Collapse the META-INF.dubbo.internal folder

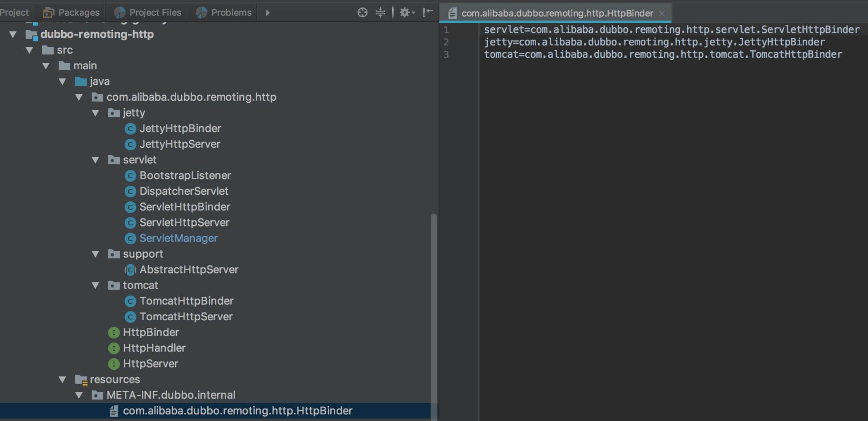(79, 395)
